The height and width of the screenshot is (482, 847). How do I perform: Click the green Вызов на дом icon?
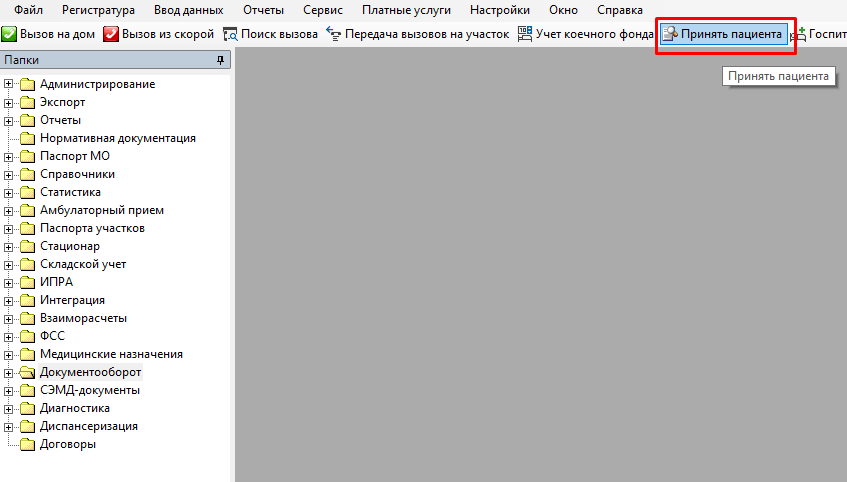[9, 34]
